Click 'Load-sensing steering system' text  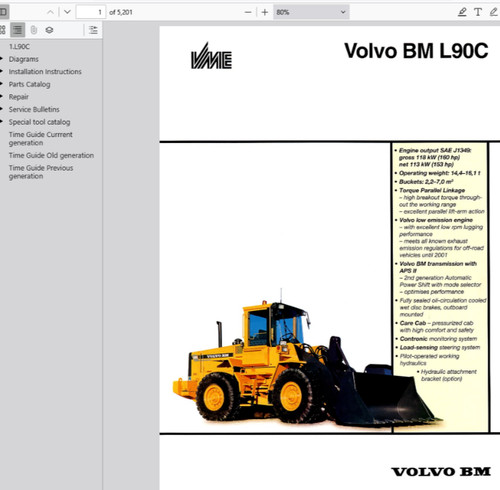coord(440,347)
